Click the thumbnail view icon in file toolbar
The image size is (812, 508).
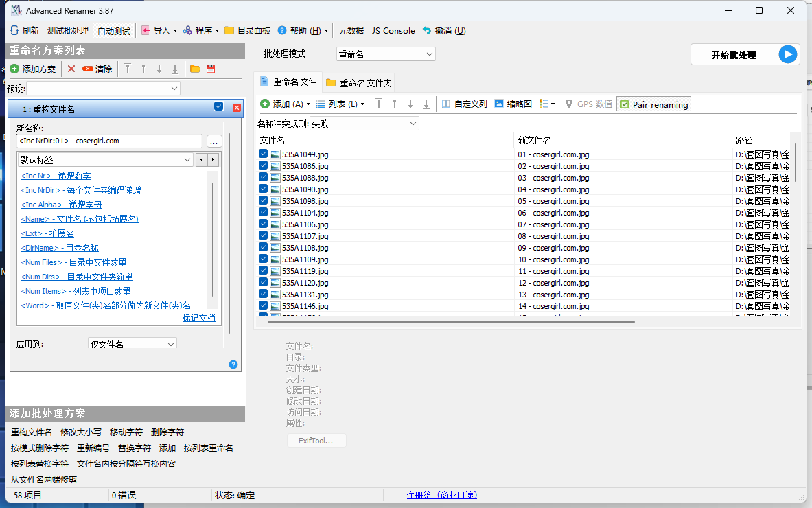pyautogui.click(x=499, y=104)
